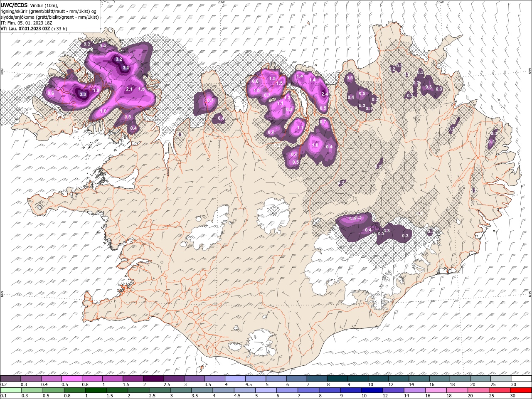Click the white swatch labeled 30 in upper legend
The height and width of the screenshot is (399, 532).
[521, 379]
